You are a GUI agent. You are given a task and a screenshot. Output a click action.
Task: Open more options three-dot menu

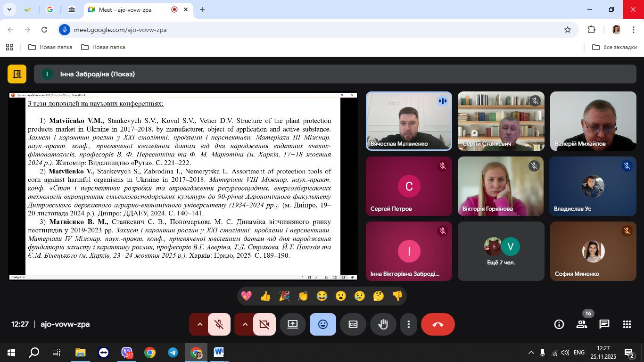409,324
